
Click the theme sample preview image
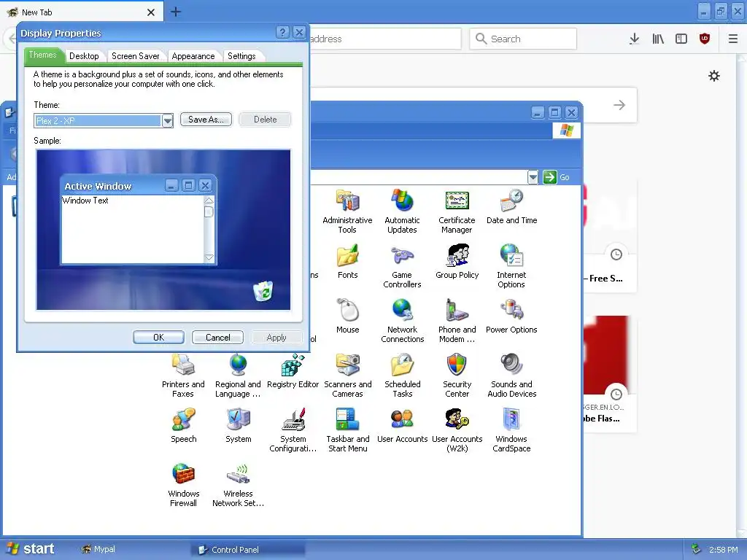pos(163,230)
